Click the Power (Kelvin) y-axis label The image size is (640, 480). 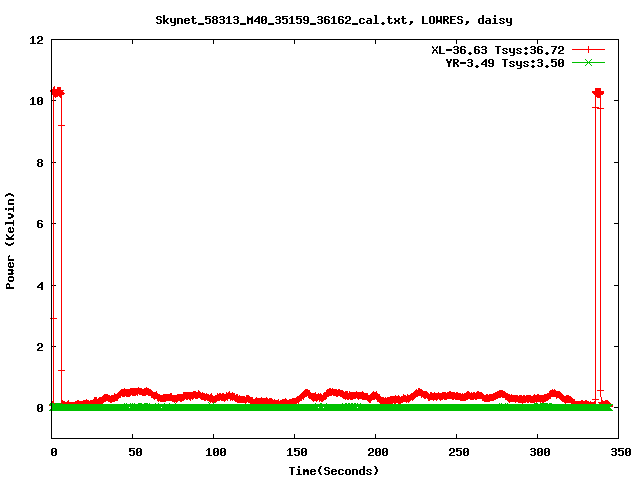point(10,240)
